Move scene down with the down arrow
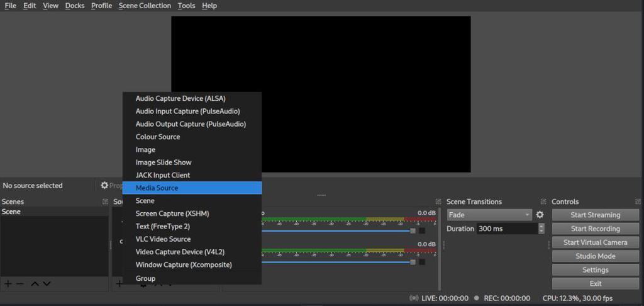This screenshot has height=306, width=644. [x=47, y=284]
